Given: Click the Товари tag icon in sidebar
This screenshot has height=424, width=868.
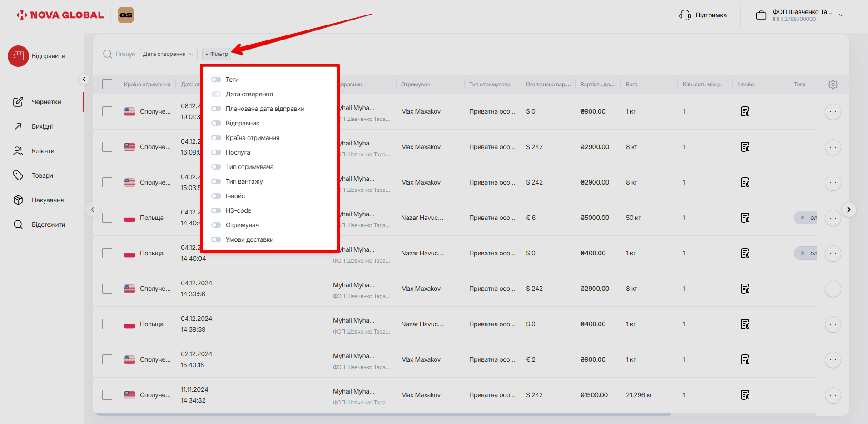Looking at the screenshot, I should coord(18,175).
